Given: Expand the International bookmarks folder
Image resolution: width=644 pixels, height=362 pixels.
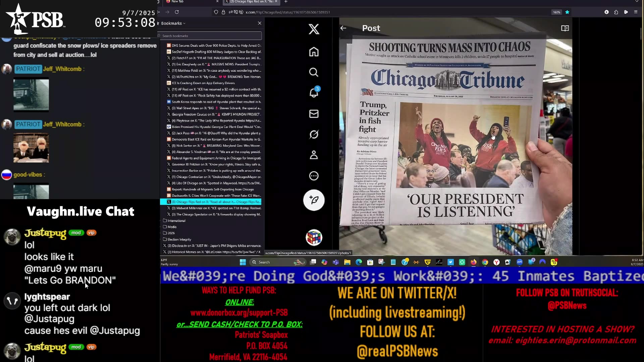Looking at the screenshot, I should tap(176, 221).
